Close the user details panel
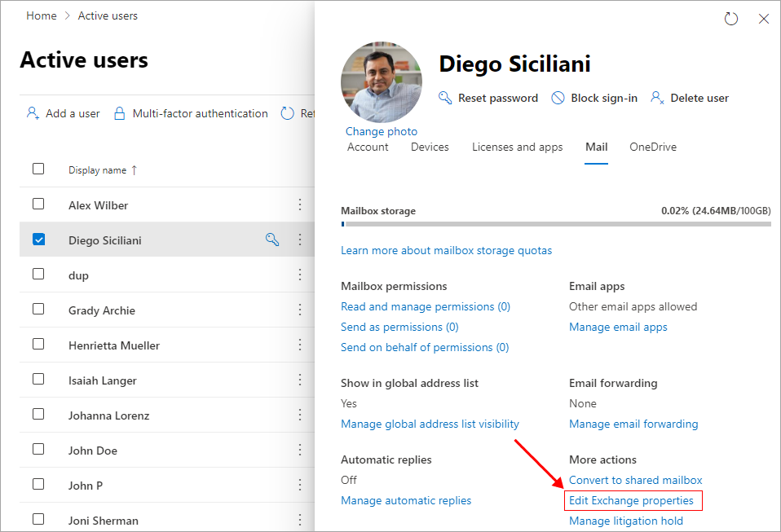Image resolution: width=781 pixels, height=532 pixels. pyautogui.click(x=764, y=19)
